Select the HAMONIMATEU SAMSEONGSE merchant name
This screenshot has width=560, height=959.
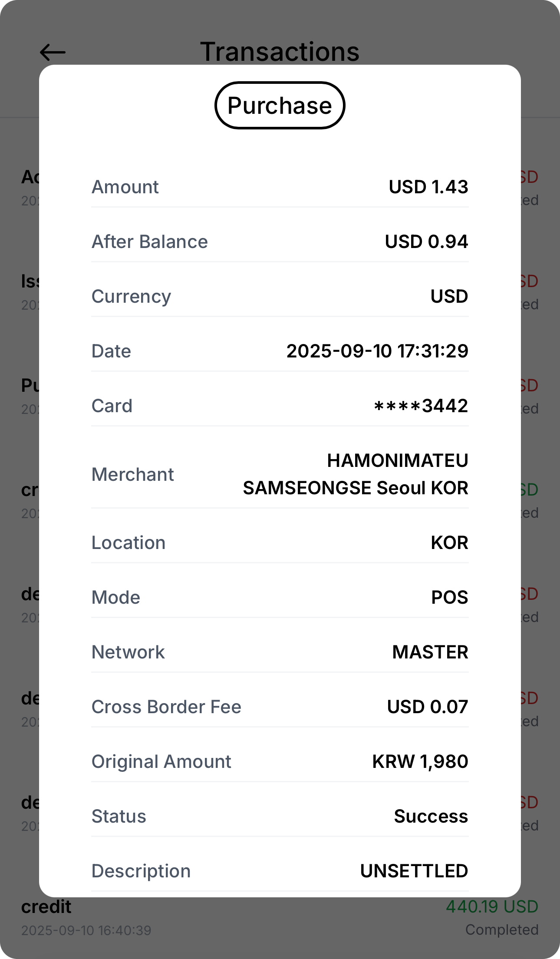(x=355, y=474)
